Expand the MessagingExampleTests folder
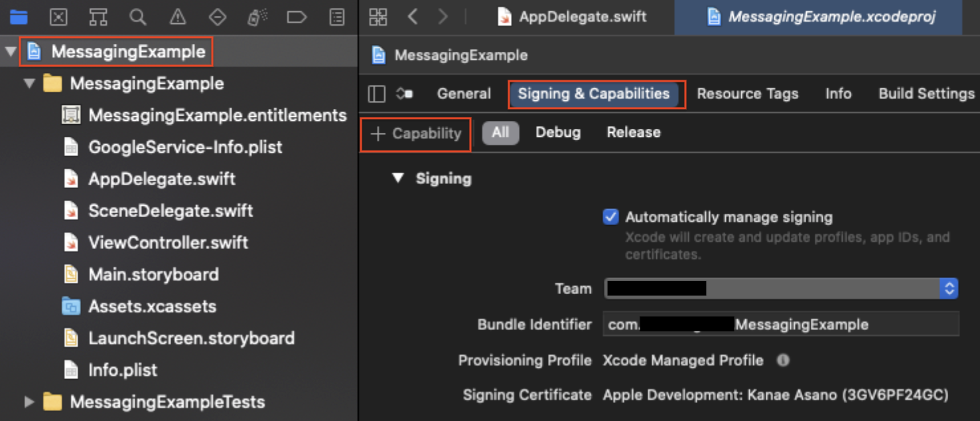 (x=29, y=402)
